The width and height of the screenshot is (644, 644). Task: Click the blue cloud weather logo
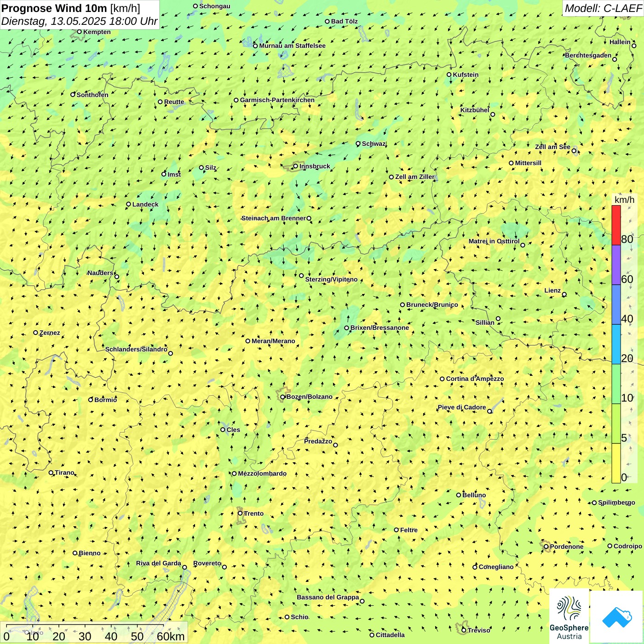(x=617, y=617)
